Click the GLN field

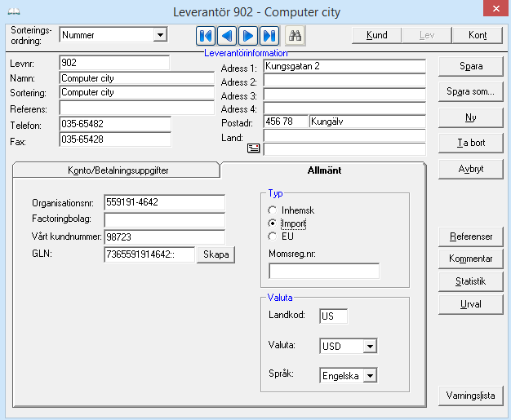click(149, 254)
